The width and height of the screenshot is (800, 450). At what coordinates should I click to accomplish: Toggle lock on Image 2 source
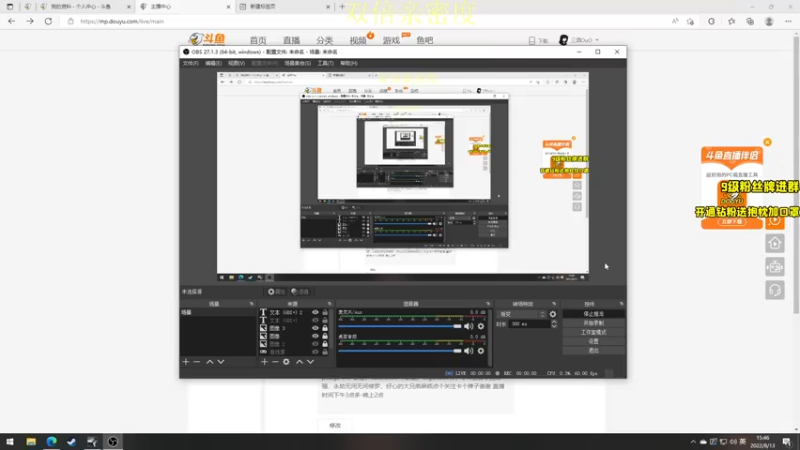click(x=325, y=344)
